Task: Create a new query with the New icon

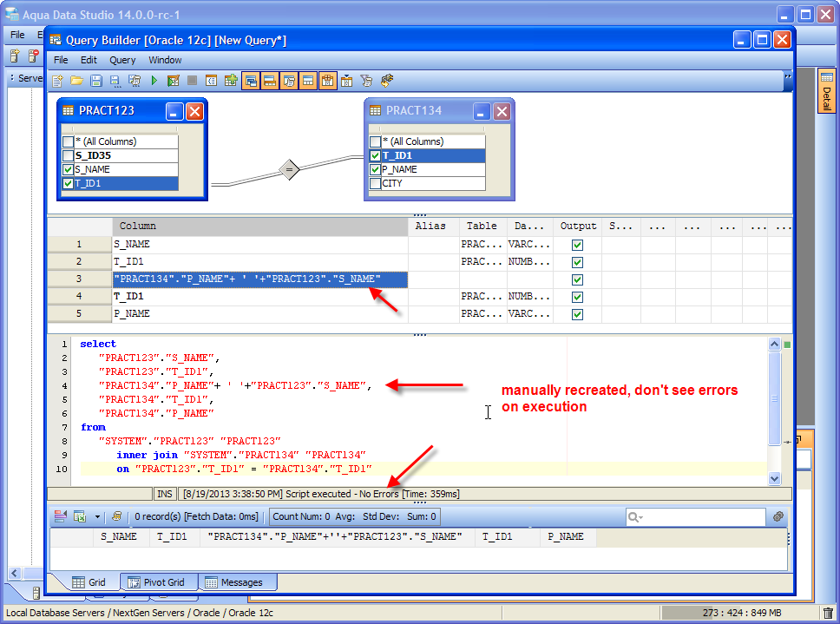Action: click(x=57, y=81)
